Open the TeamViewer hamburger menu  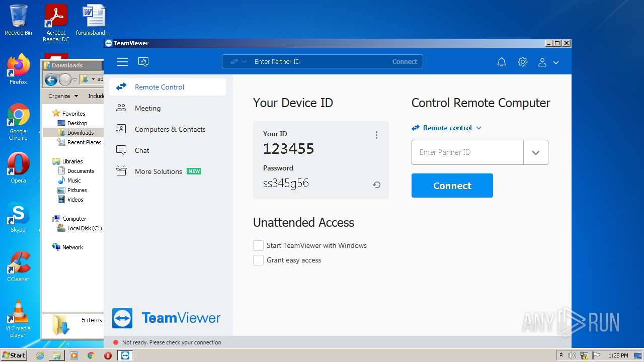[122, 62]
